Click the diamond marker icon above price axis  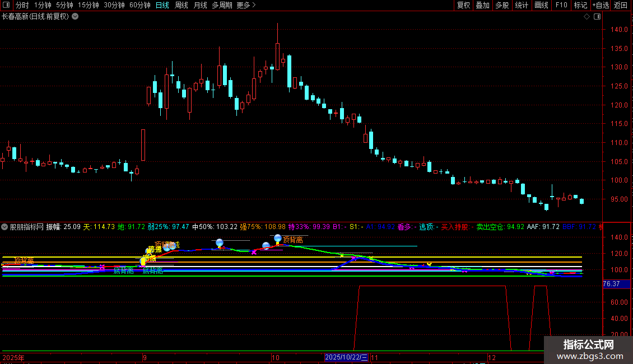[587, 17]
